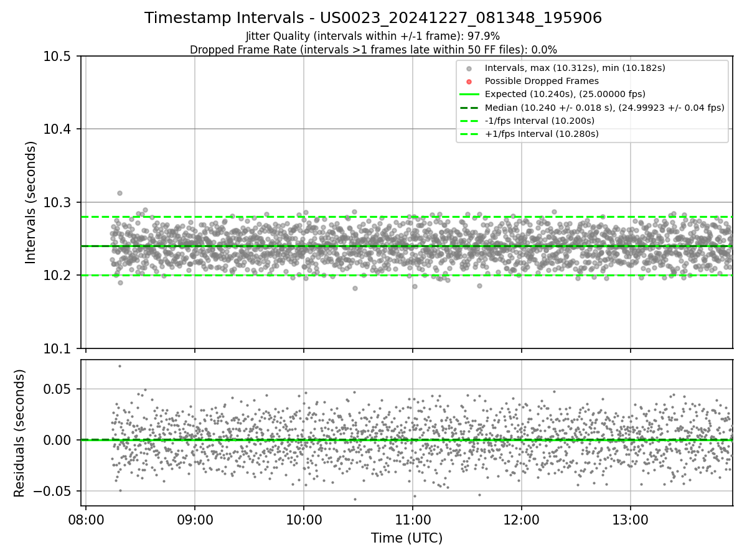Click the plot title 'Timestamp Intervals - US0023_20241227_081348_195906'

tap(373, 18)
